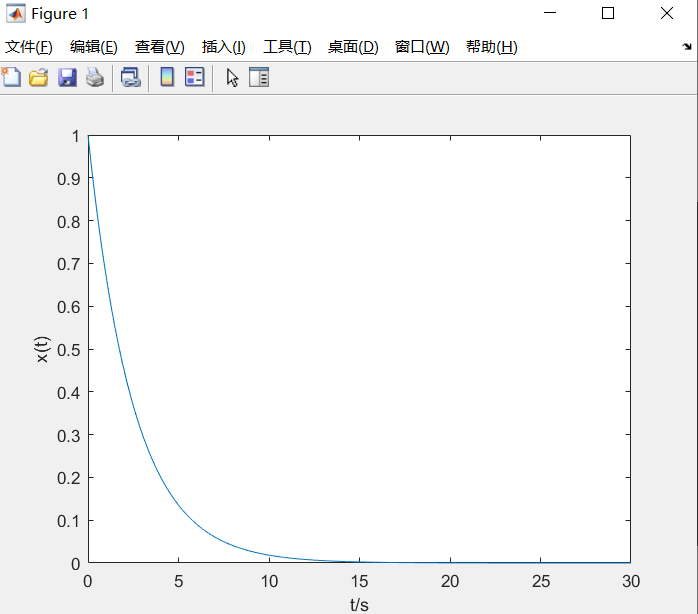This screenshot has width=698, height=614.
Task: Select the x(t) y-axis label
Action: [x=42, y=350]
